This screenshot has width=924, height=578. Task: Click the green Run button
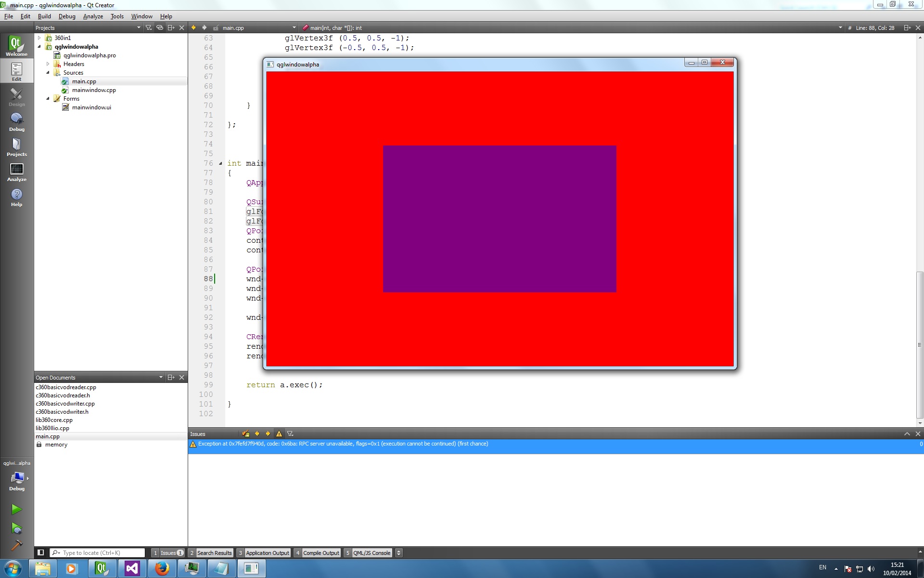(16, 509)
